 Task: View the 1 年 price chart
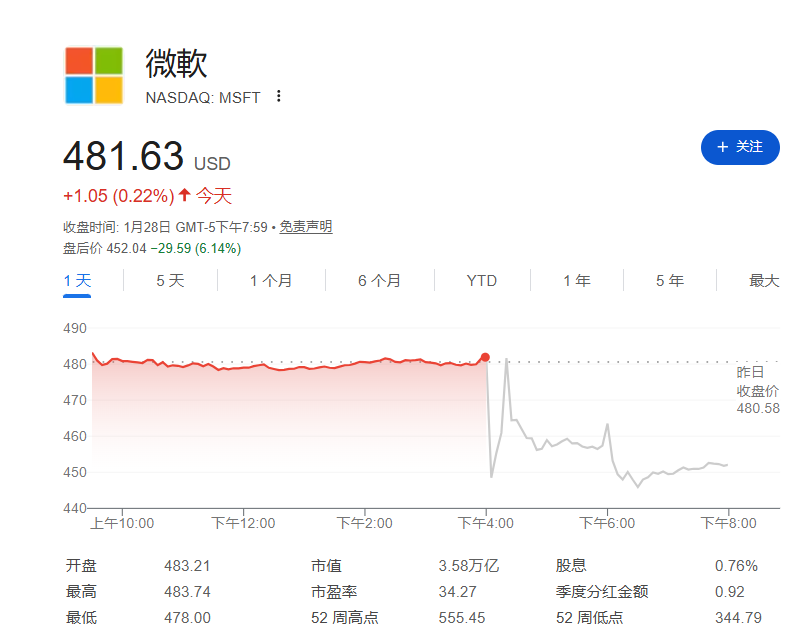coord(576,281)
